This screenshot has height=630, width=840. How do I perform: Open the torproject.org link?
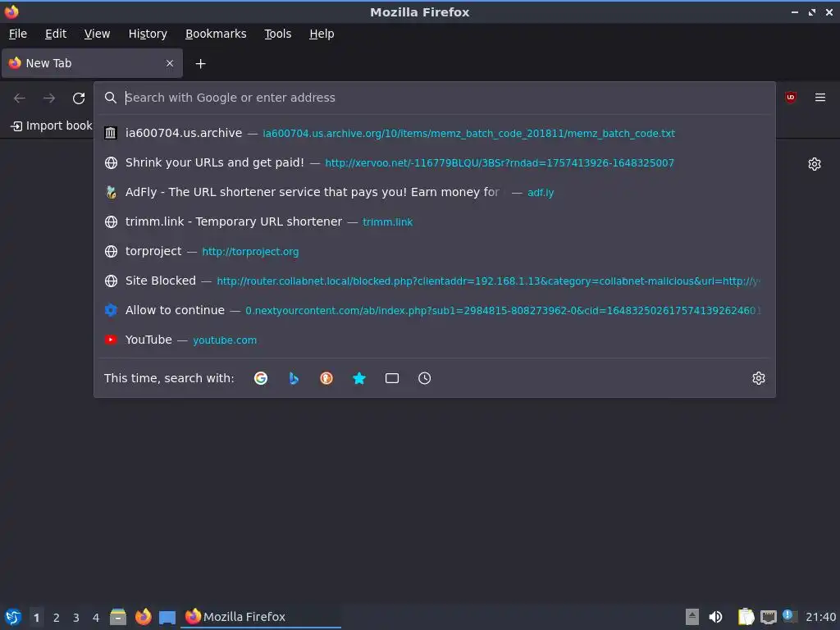point(250,251)
